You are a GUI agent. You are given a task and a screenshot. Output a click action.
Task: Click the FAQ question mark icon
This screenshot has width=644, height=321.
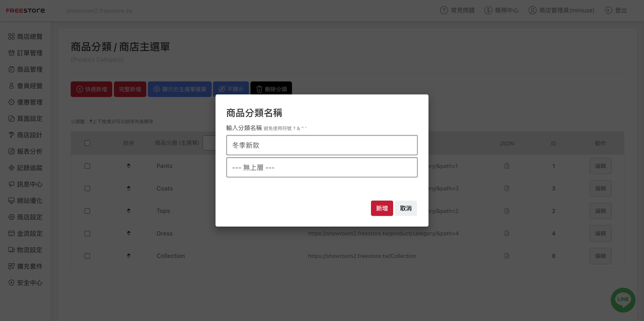click(x=444, y=10)
